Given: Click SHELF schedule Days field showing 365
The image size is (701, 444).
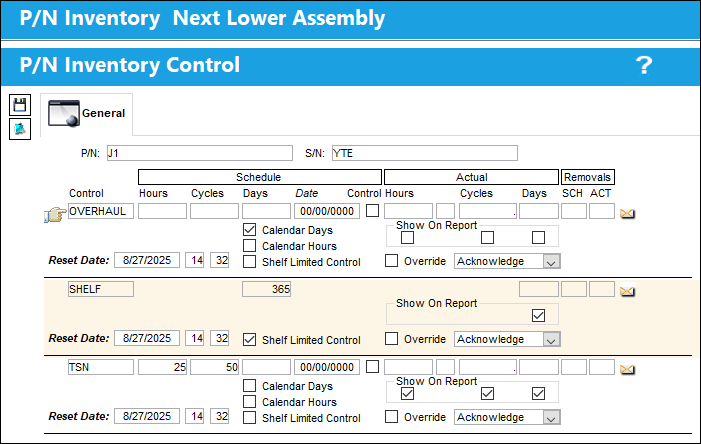Looking at the screenshot, I should click(266, 289).
